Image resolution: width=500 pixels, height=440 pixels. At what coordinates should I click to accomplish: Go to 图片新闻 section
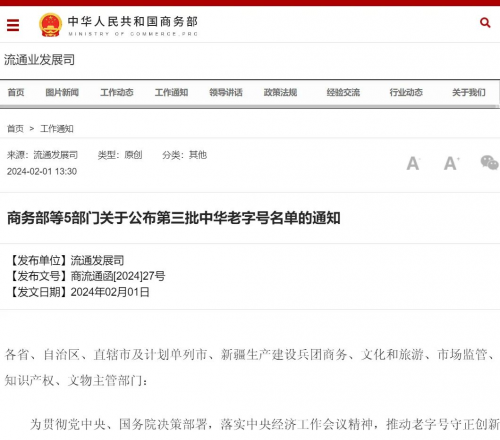(x=62, y=92)
